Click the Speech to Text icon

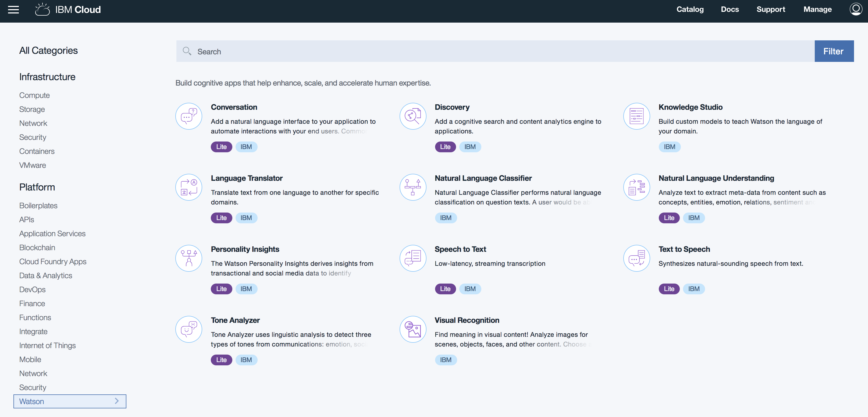[412, 258]
